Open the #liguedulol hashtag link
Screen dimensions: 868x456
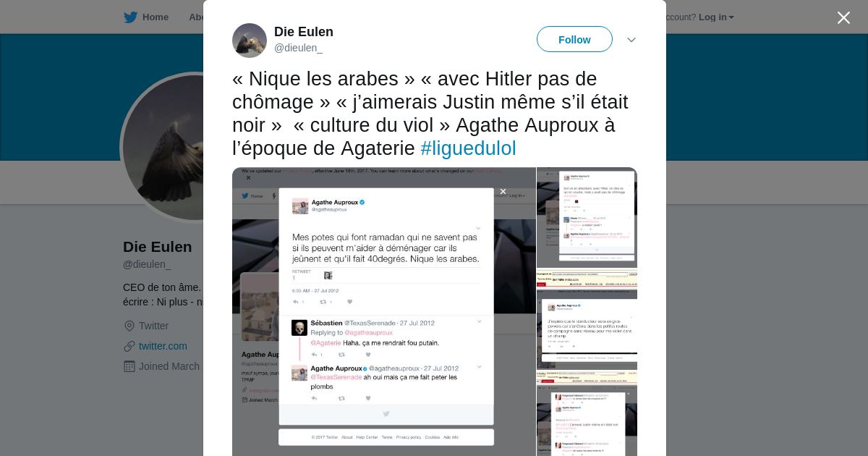469,148
